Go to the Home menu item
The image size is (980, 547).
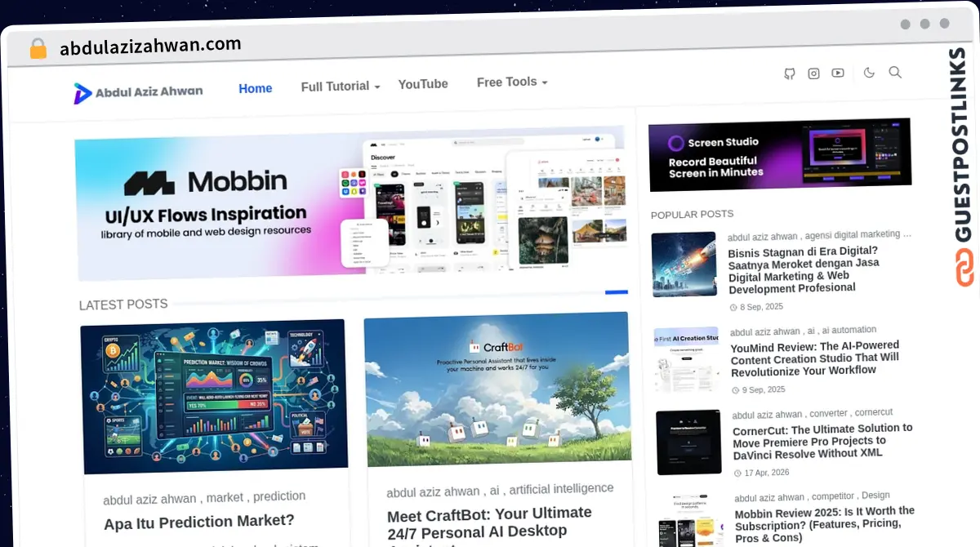click(256, 88)
